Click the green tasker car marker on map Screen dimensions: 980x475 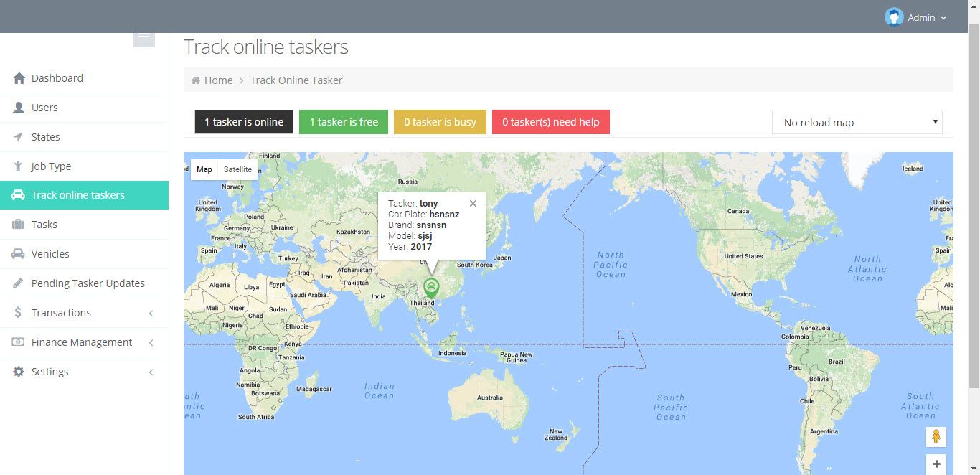point(431,288)
